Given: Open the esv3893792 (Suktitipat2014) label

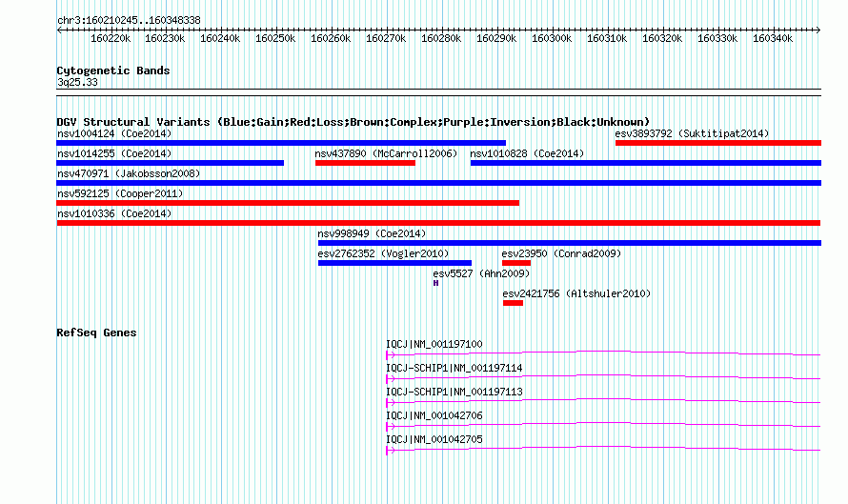Looking at the screenshot, I should coord(692,133).
